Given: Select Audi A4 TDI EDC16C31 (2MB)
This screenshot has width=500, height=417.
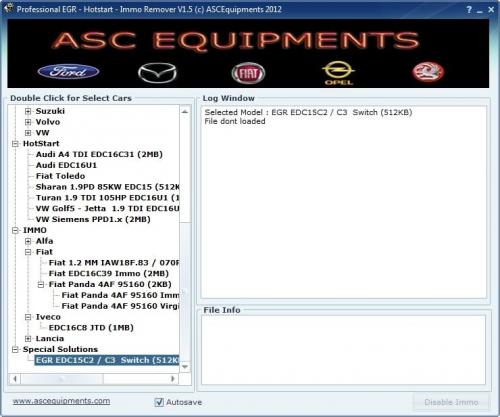Looking at the screenshot, I should [99, 154].
